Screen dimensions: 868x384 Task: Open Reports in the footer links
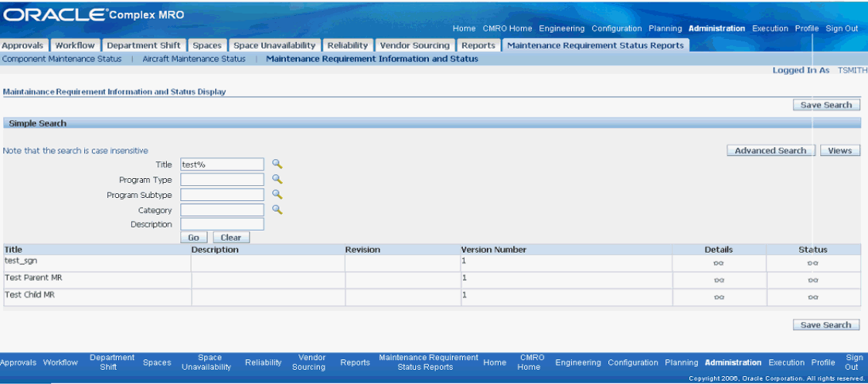coord(356,363)
